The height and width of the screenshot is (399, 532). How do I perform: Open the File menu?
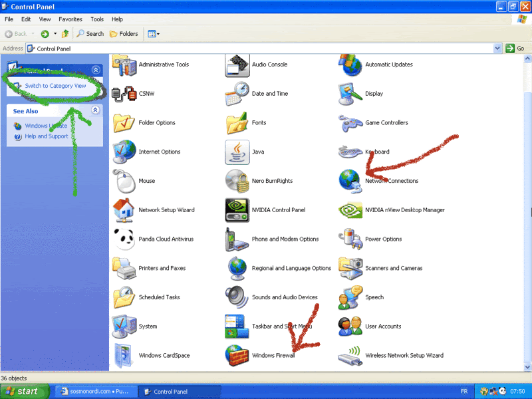click(x=9, y=19)
